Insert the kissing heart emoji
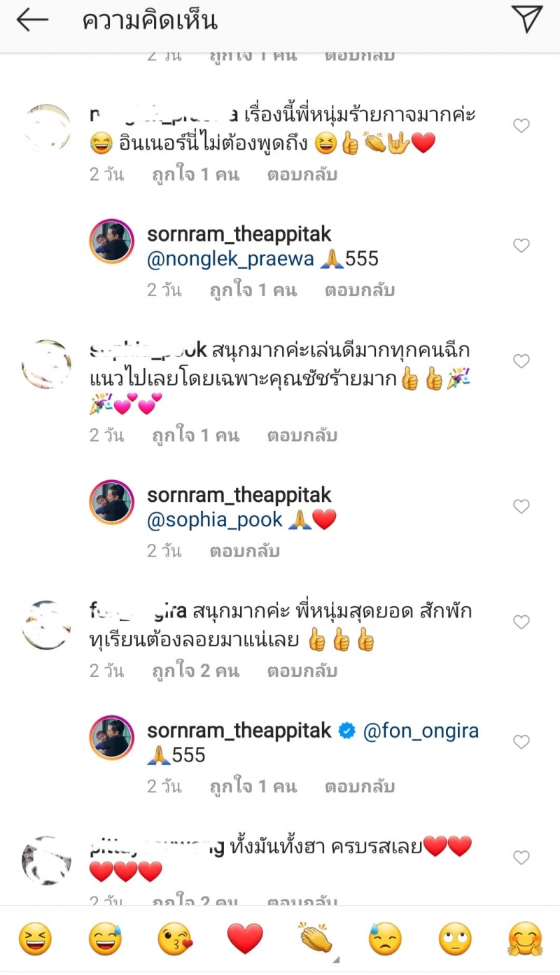 tap(175, 939)
